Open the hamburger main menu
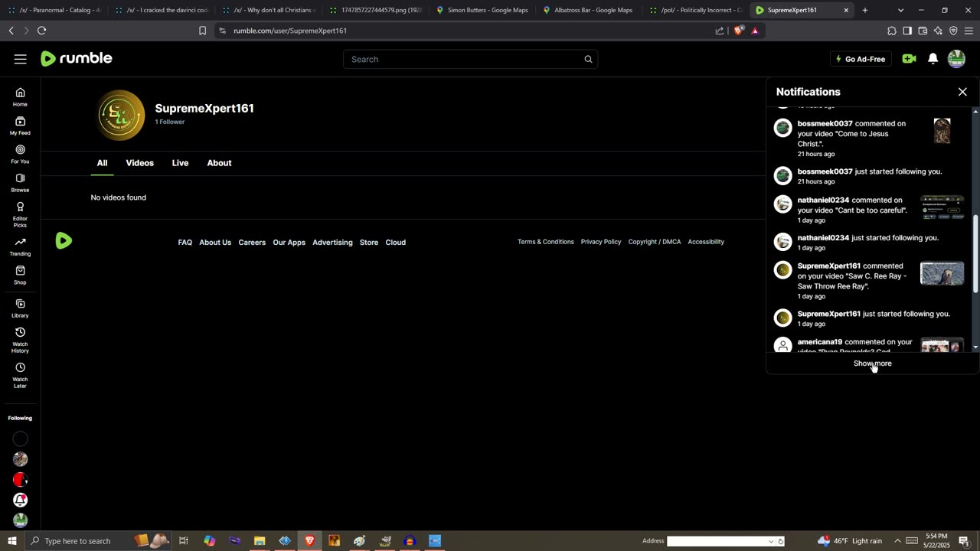Image resolution: width=980 pixels, height=551 pixels. 20,59
